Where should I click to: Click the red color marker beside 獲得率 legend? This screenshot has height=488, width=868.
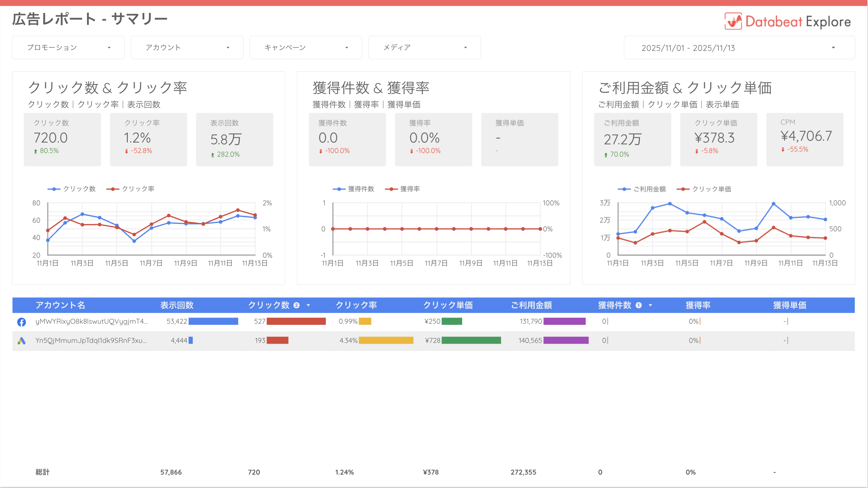(391, 188)
